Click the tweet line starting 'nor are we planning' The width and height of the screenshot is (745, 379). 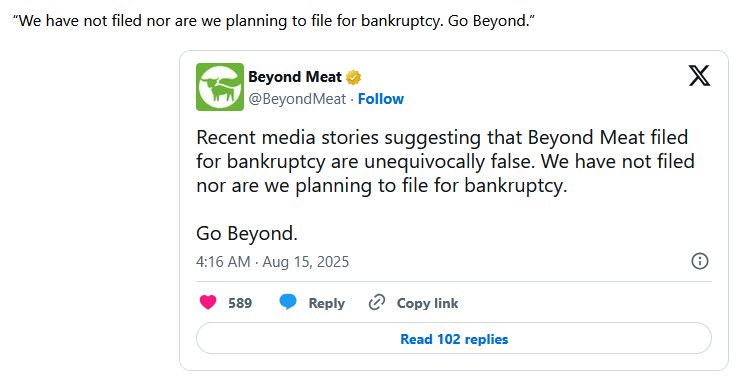(382, 186)
